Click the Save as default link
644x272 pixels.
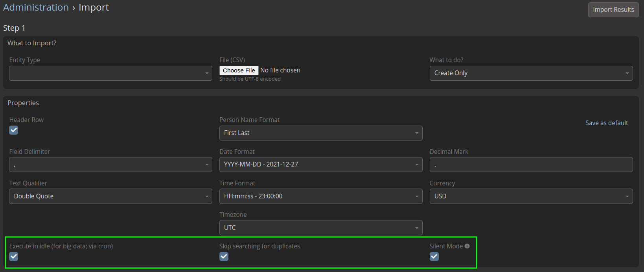click(x=607, y=123)
